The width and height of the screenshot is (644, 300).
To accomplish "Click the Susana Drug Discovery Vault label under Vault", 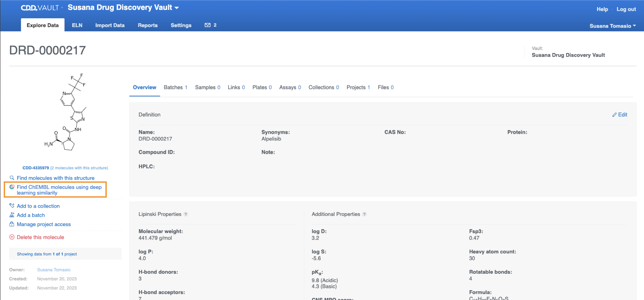I will pos(568,55).
